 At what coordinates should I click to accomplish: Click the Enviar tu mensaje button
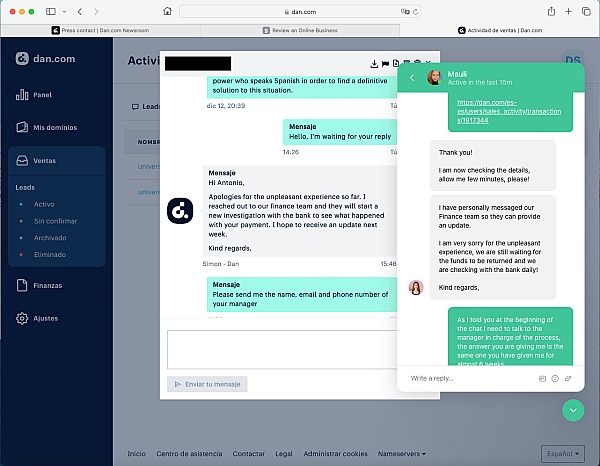207,384
